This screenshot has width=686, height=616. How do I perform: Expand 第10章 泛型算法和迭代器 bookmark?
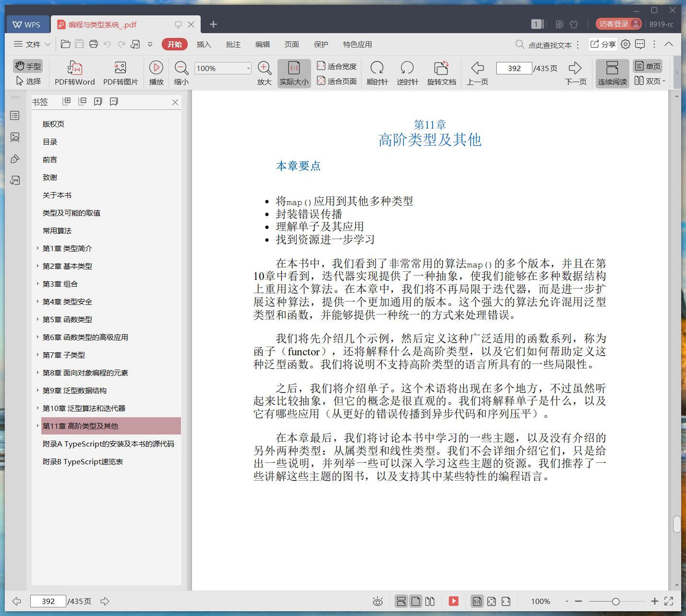coord(38,408)
